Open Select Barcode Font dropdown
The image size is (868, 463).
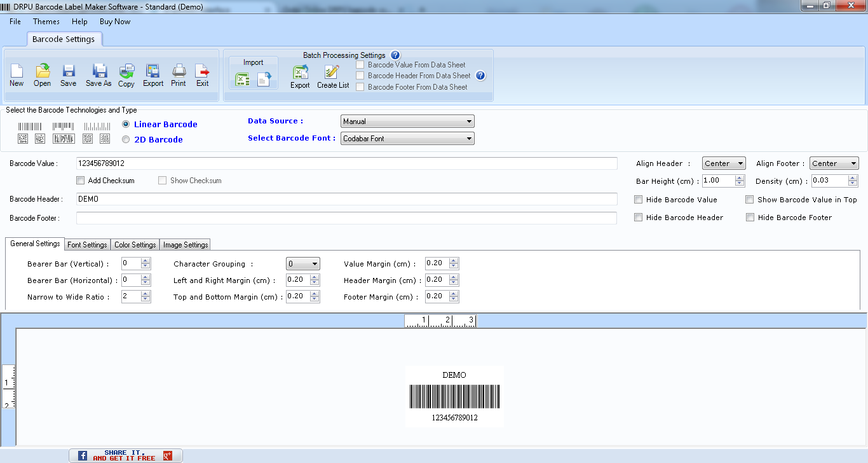[407, 138]
